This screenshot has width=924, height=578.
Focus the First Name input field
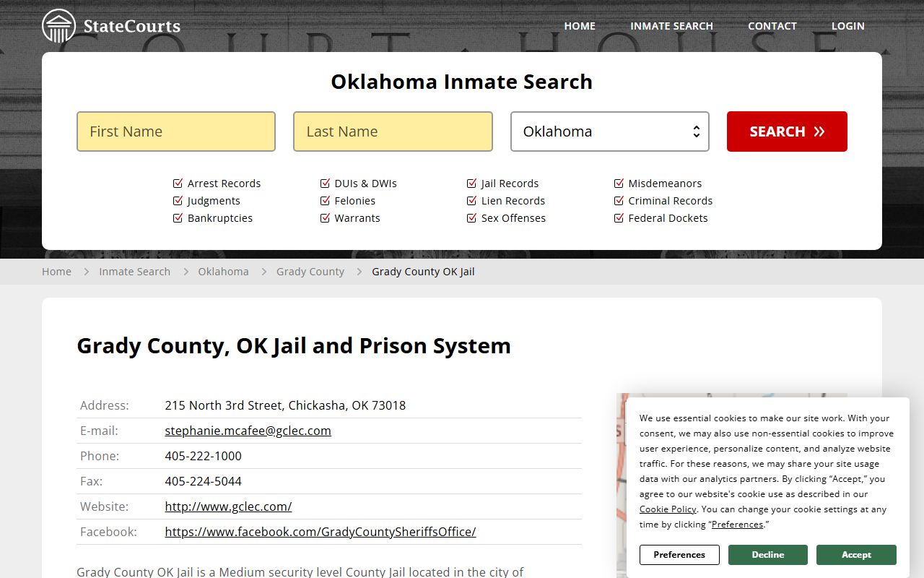pos(176,131)
